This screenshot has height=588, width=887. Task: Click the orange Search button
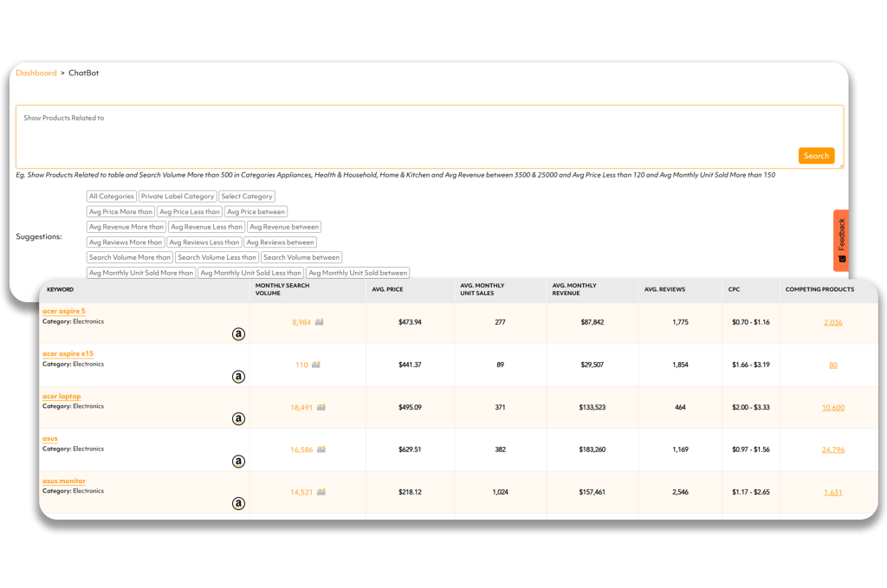[816, 156]
